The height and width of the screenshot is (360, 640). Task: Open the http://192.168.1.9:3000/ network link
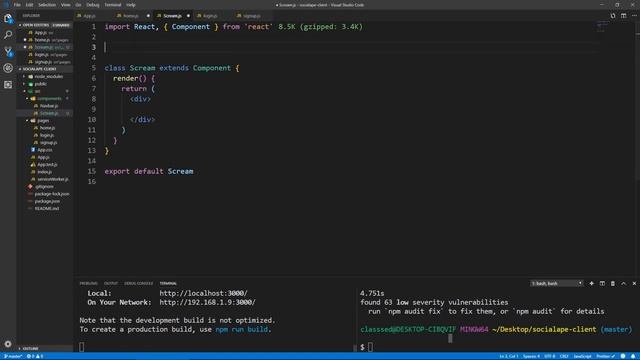click(x=207, y=302)
